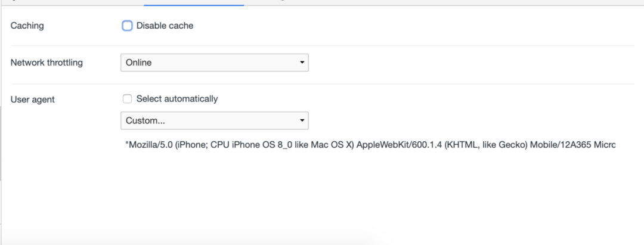This screenshot has height=245, width=644.
Task: Click the "Custom..." text in the selector
Action: (145, 120)
